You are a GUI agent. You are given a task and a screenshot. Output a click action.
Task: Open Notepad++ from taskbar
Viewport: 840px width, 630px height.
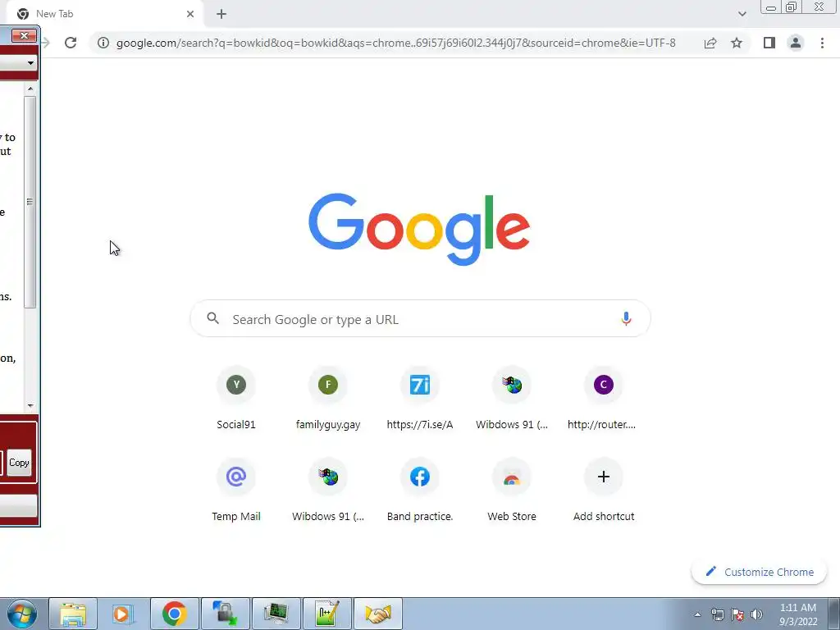tap(327, 614)
